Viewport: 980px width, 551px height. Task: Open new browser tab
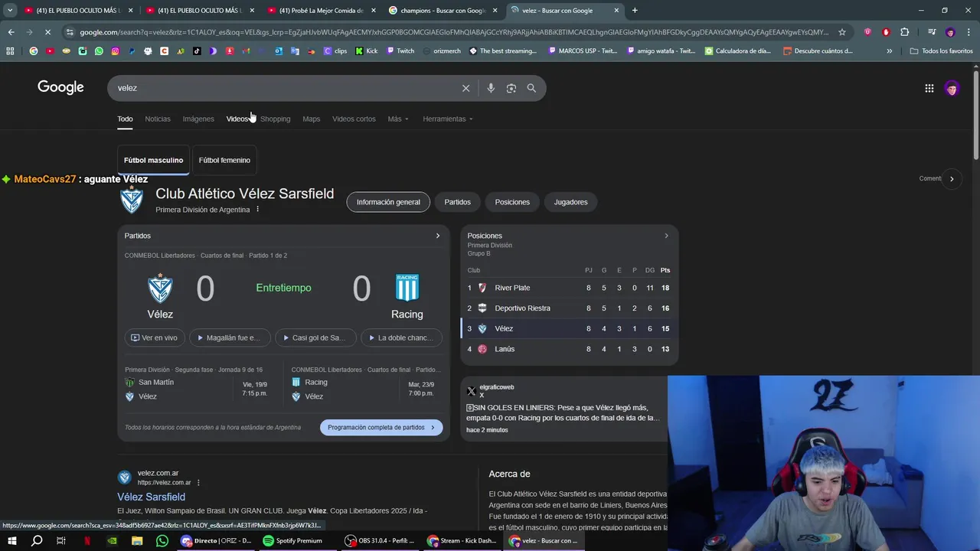tap(635, 11)
